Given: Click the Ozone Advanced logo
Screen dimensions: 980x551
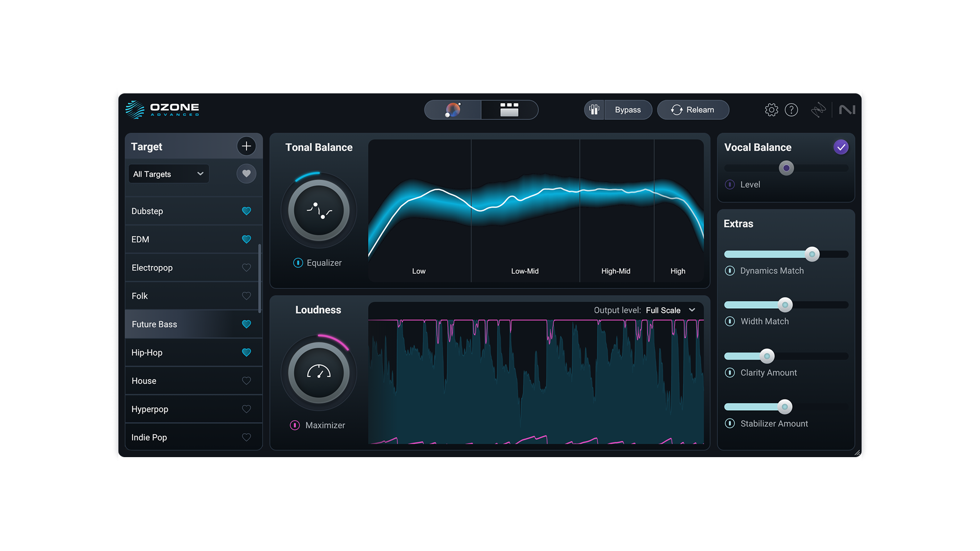Looking at the screenshot, I should pyautogui.click(x=162, y=109).
